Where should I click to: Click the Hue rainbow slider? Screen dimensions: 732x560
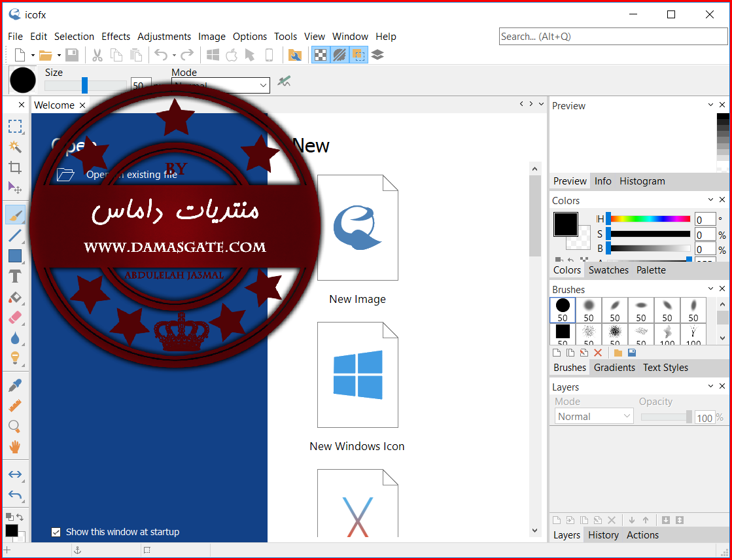[x=650, y=219]
